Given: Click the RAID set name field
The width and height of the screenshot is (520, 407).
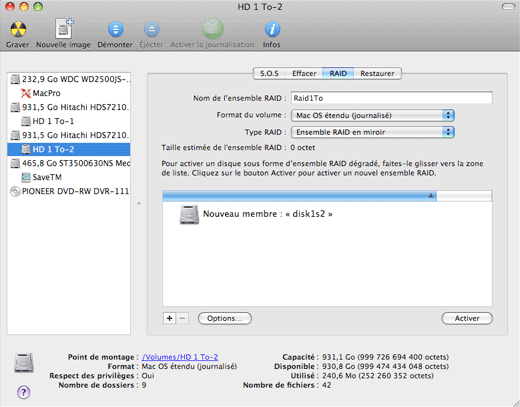Looking at the screenshot, I should coord(392,98).
